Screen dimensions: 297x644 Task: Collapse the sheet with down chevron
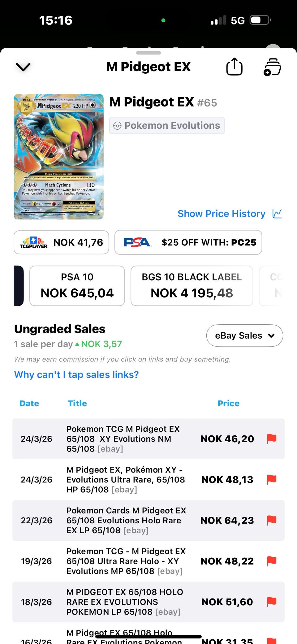coord(23,67)
